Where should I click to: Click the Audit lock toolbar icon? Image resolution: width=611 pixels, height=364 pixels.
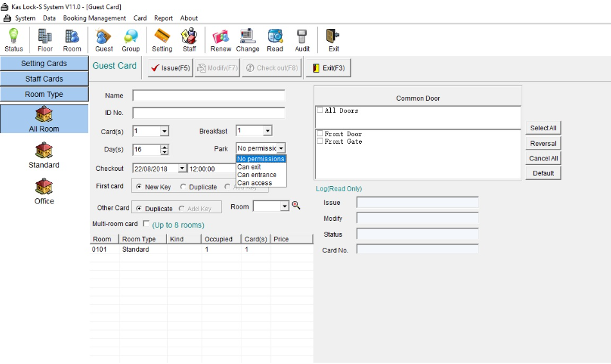coord(302,40)
